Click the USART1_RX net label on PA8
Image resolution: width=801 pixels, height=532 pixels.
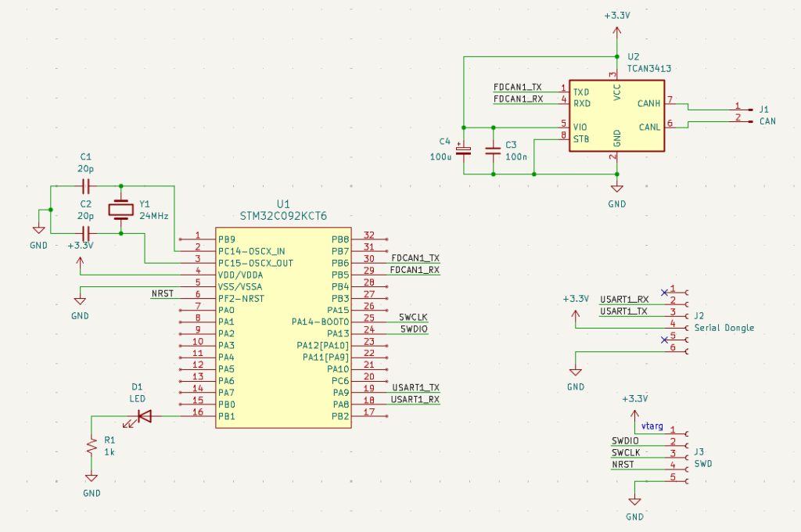pyautogui.click(x=415, y=400)
